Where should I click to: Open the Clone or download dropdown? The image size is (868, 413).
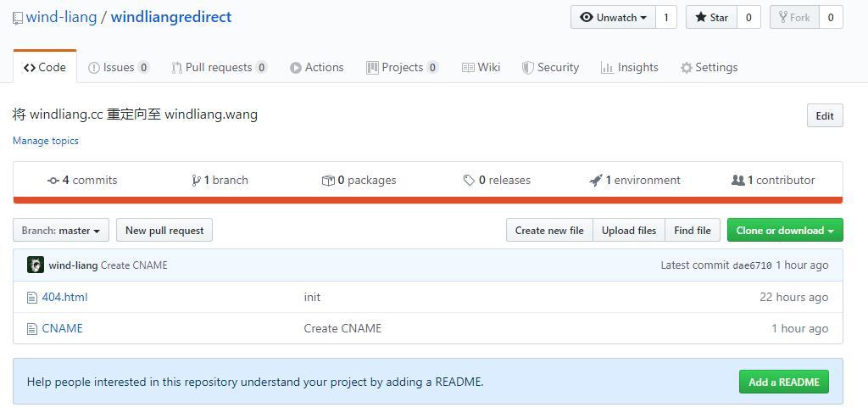(x=784, y=231)
